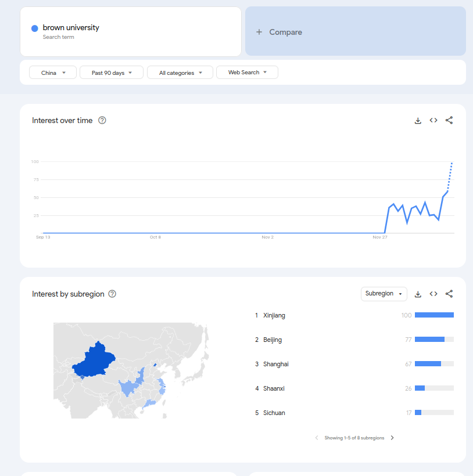
Task: Click the Nov 27 date axis label
Action: [380, 237]
